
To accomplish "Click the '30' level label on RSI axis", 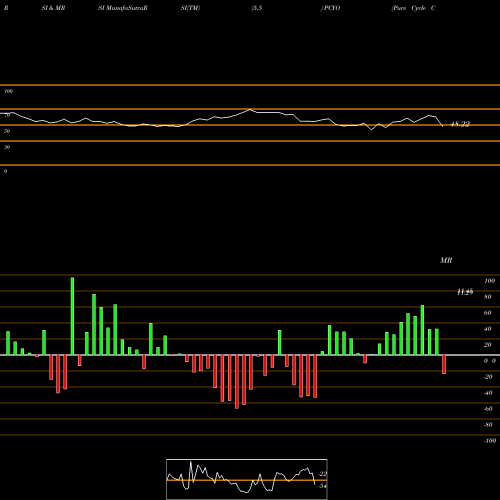I will tap(7, 147).
